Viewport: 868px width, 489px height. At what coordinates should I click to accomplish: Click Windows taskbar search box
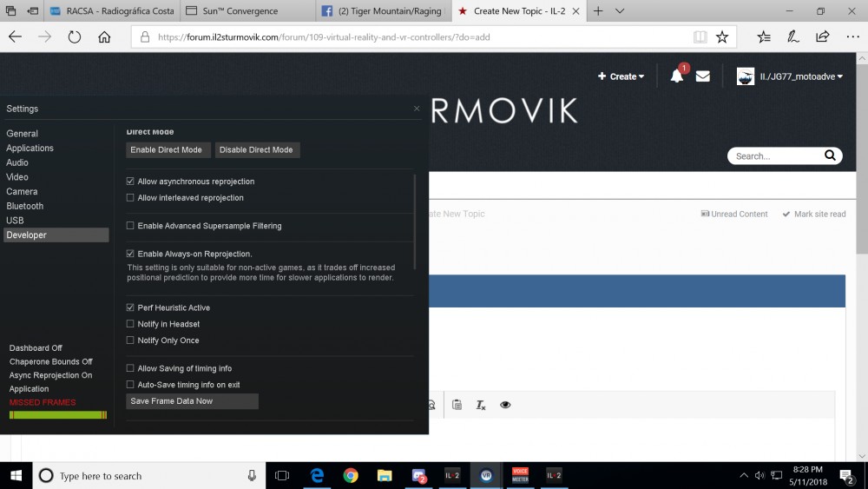pos(149,476)
